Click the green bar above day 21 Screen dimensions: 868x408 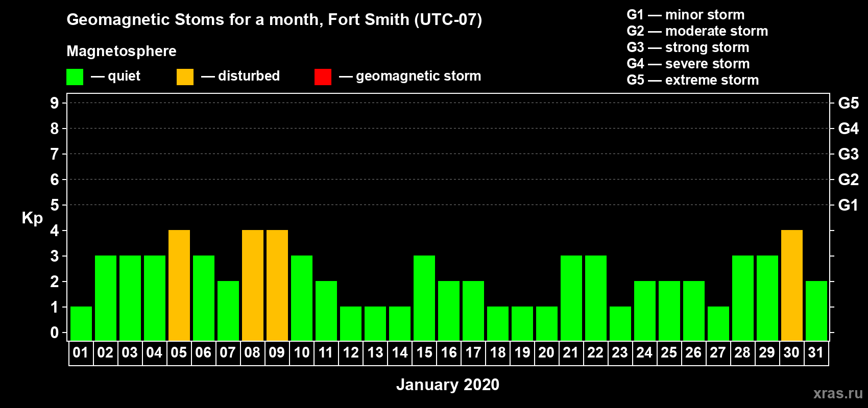point(571,298)
